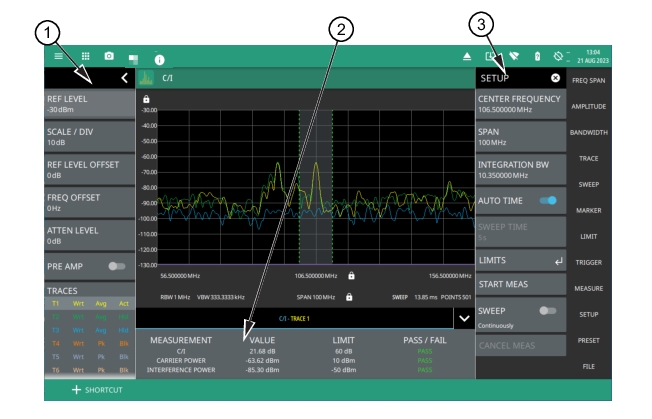
Task: Collapse the left amplitude panel chevron
Action: coord(124,77)
